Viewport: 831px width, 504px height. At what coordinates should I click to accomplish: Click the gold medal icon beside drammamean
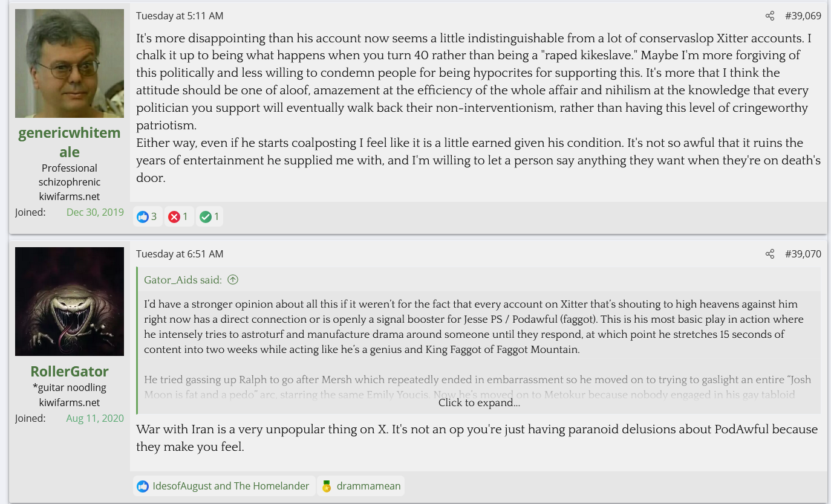(x=327, y=486)
